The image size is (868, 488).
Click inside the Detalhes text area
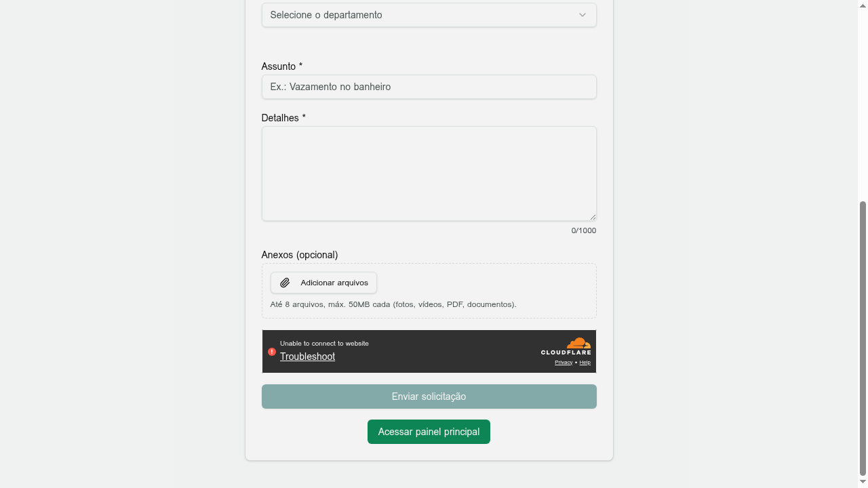point(429,174)
